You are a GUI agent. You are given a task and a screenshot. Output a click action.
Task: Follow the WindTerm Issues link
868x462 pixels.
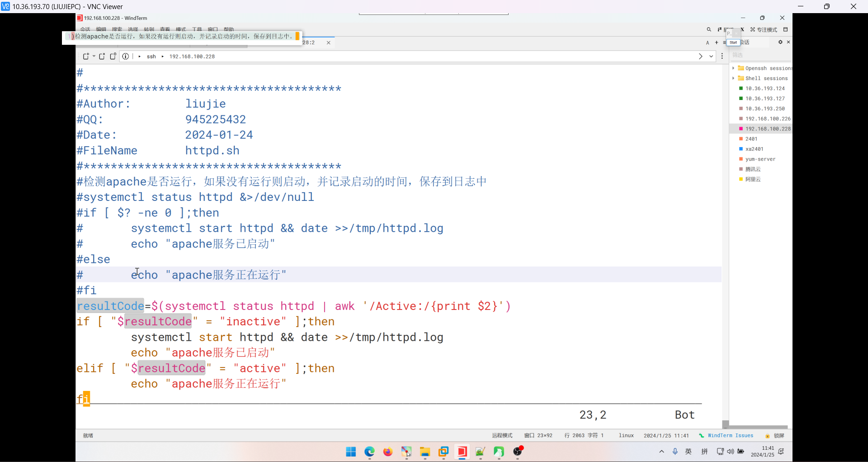730,435
